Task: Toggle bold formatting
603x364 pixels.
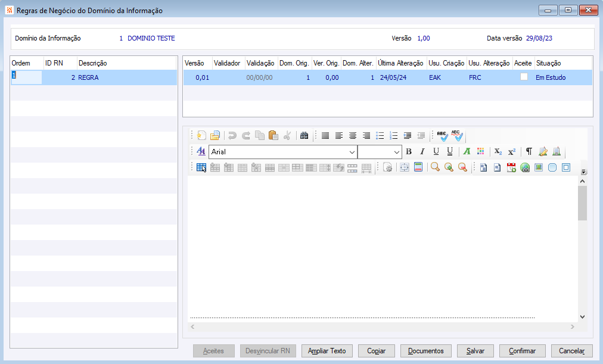Action: [409, 151]
